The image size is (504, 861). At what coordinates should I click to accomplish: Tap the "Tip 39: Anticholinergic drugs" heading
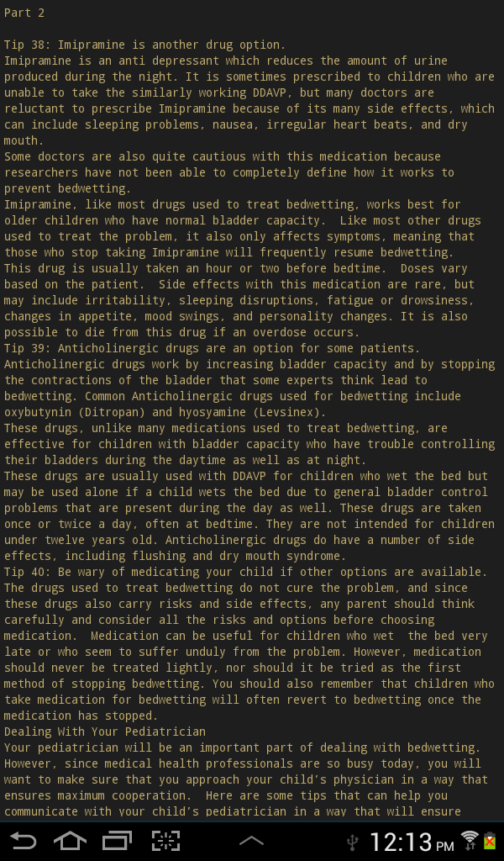[x=212, y=348]
